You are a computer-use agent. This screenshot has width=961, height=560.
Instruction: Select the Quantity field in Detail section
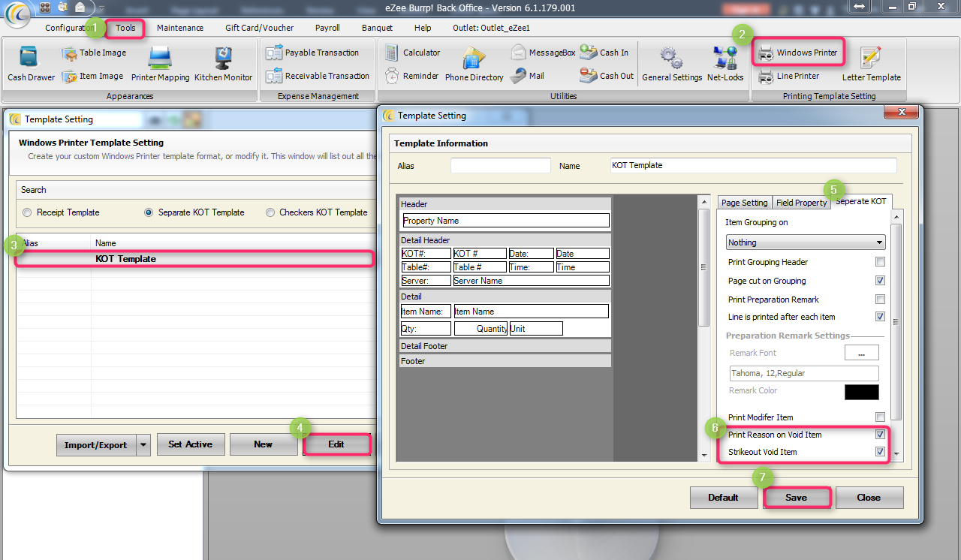click(480, 329)
